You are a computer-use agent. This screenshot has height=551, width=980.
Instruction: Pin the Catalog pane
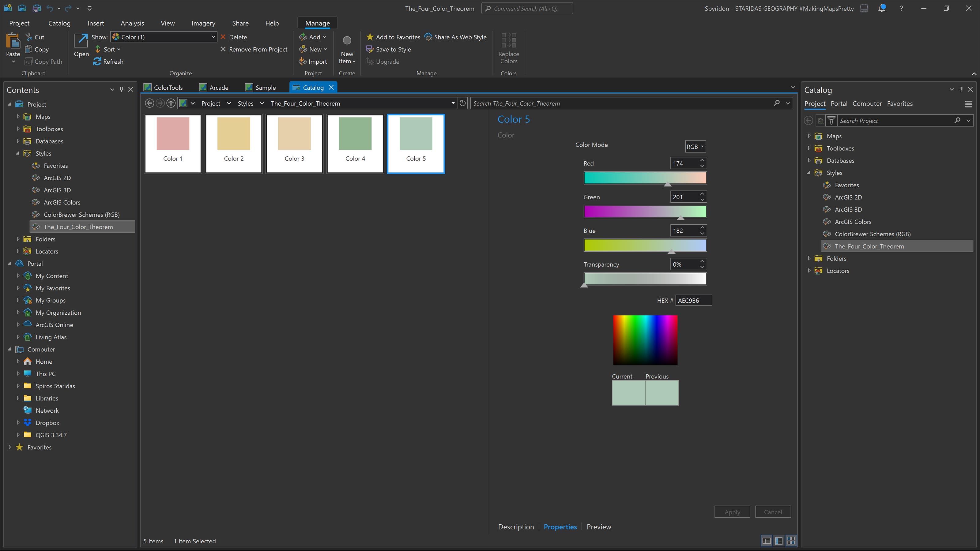pos(961,89)
